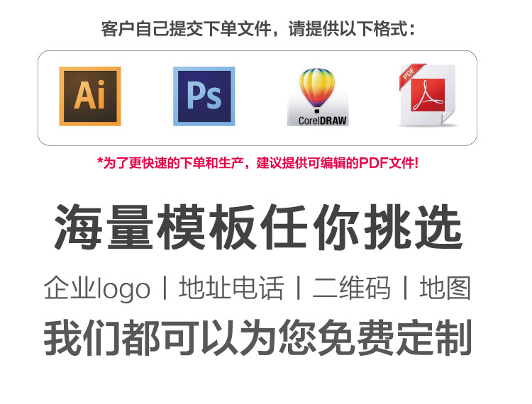This screenshot has height=404, width=532.
Task: Click the separator bar before 地图
Action: [405, 288]
